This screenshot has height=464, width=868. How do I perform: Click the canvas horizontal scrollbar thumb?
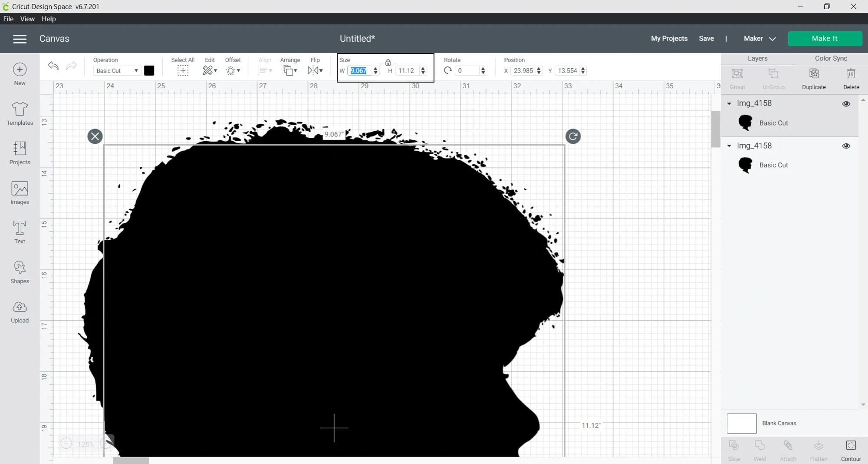[131, 461]
